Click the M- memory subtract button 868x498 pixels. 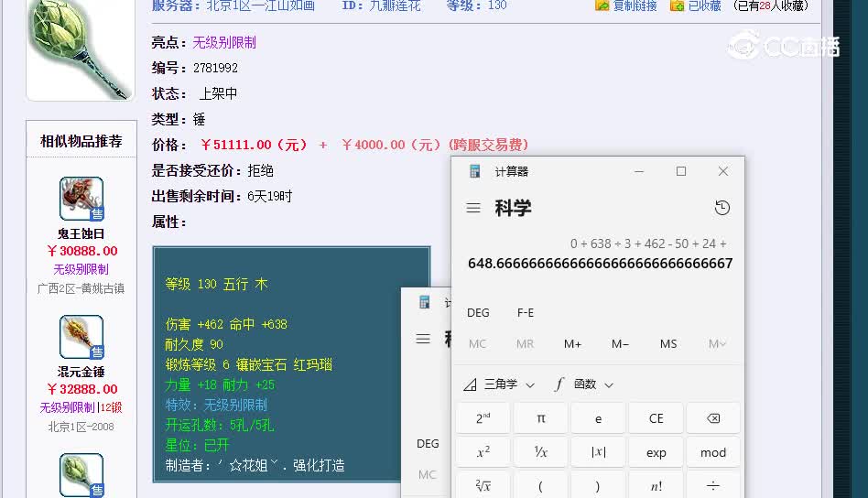[x=620, y=343]
